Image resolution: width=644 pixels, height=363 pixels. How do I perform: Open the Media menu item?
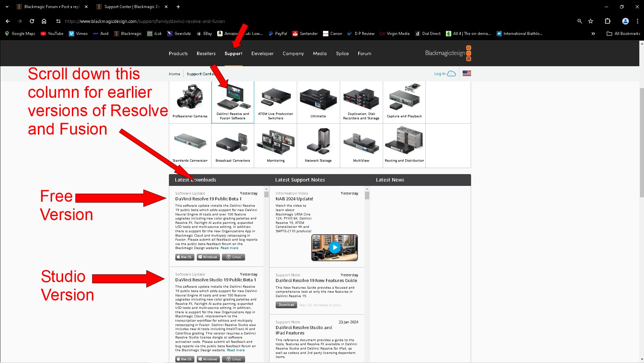(x=320, y=53)
